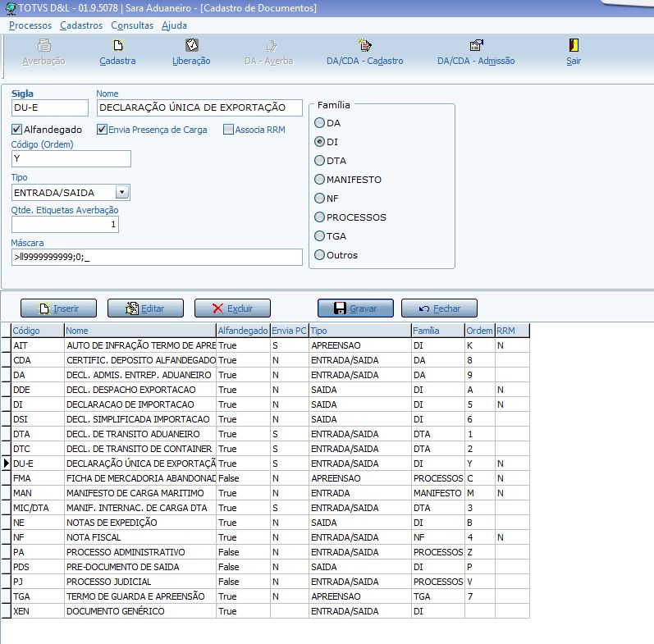Sort by the grid's Nome column header

coord(140,331)
